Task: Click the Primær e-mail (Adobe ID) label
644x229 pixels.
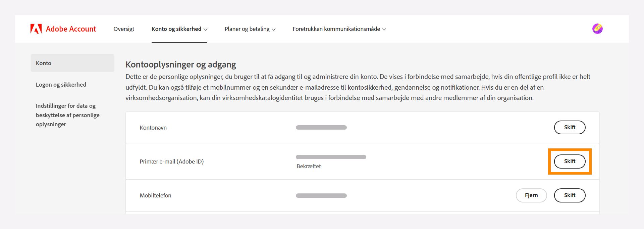Action: coord(172,161)
